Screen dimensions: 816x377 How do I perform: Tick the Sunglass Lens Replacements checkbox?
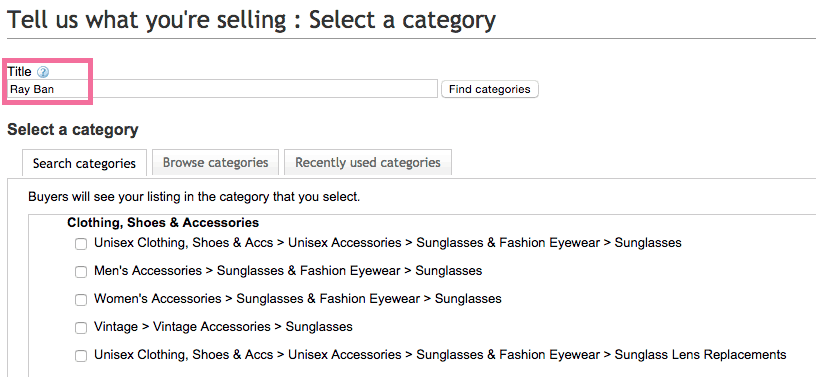pos(81,356)
